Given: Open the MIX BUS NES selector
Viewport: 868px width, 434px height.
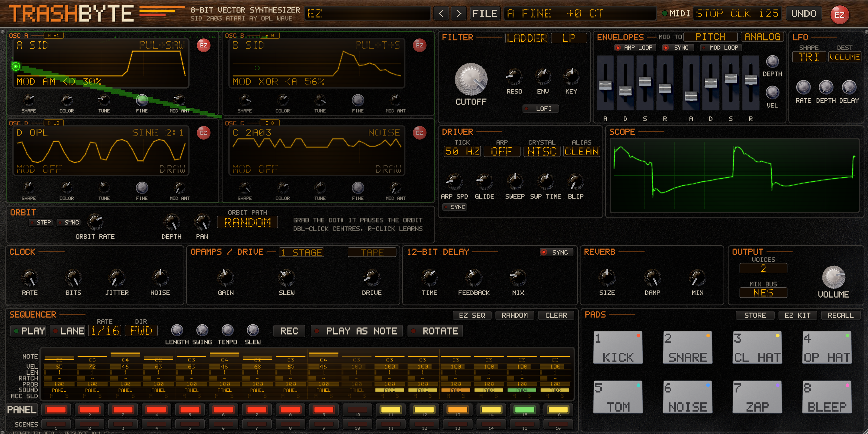Looking at the screenshot, I should tap(763, 293).
